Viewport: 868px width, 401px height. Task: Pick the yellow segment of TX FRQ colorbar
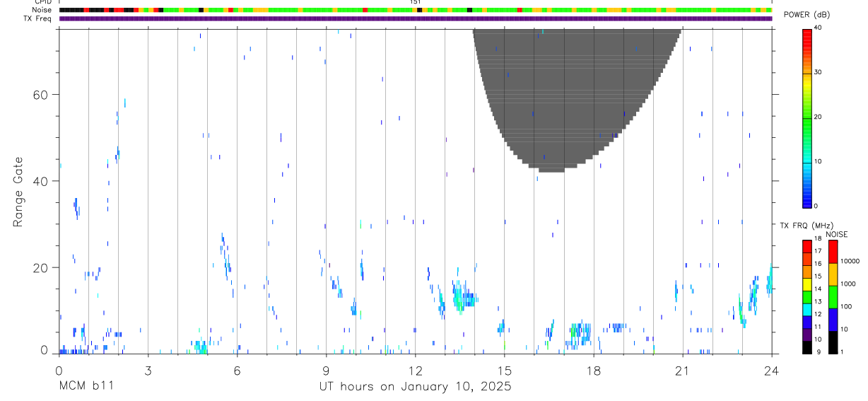[807, 284]
